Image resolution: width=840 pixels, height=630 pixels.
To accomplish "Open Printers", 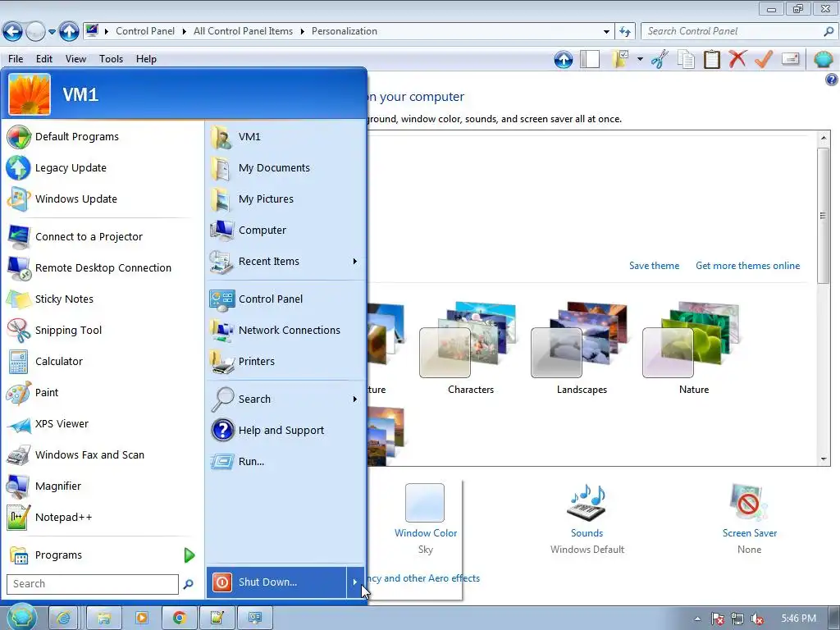I will pyautogui.click(x=285, y=361).
